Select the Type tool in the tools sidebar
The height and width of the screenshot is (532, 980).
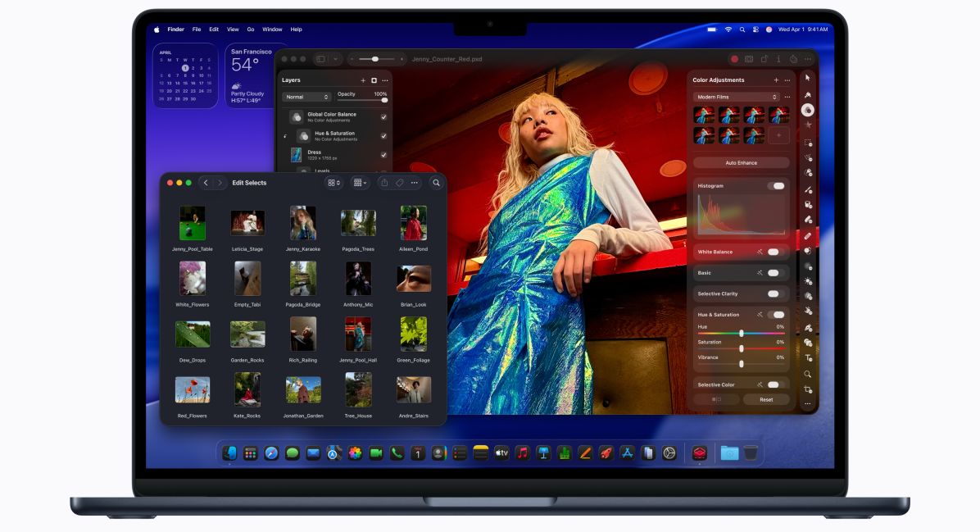(808, 358)
